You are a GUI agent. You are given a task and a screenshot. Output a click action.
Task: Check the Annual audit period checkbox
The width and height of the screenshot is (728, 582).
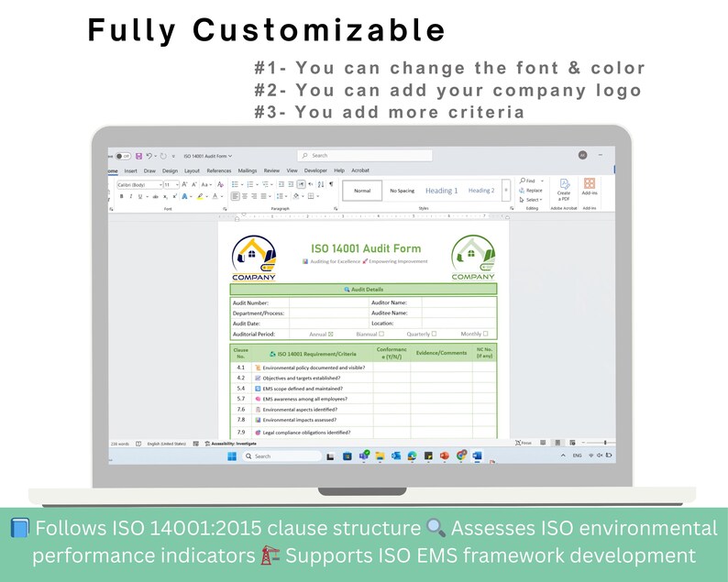(331, 335)
